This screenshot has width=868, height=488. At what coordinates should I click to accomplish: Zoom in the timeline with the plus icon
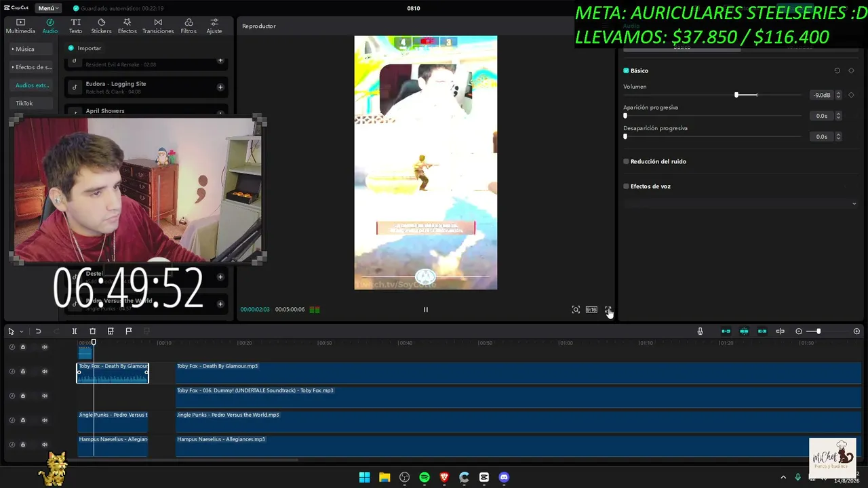coord(856,331)
